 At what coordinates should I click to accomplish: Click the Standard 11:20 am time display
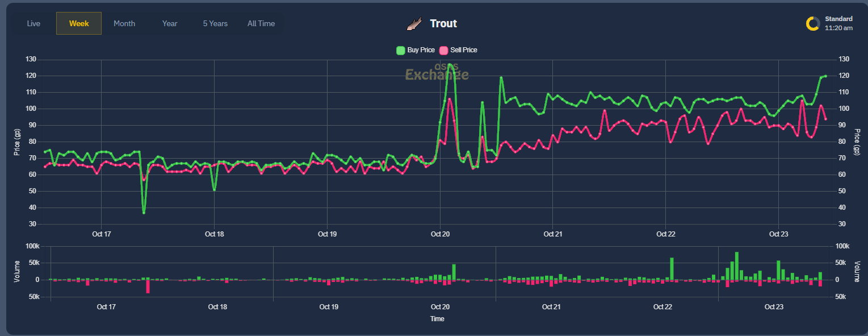[838, 23]
